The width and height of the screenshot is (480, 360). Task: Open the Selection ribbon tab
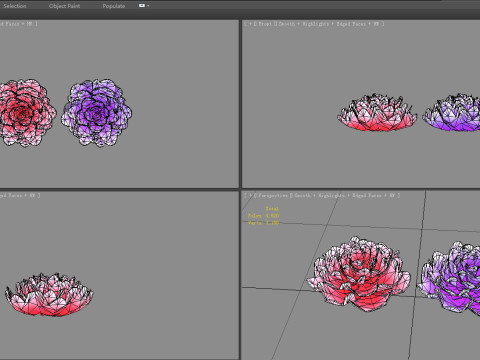point(15,6)
